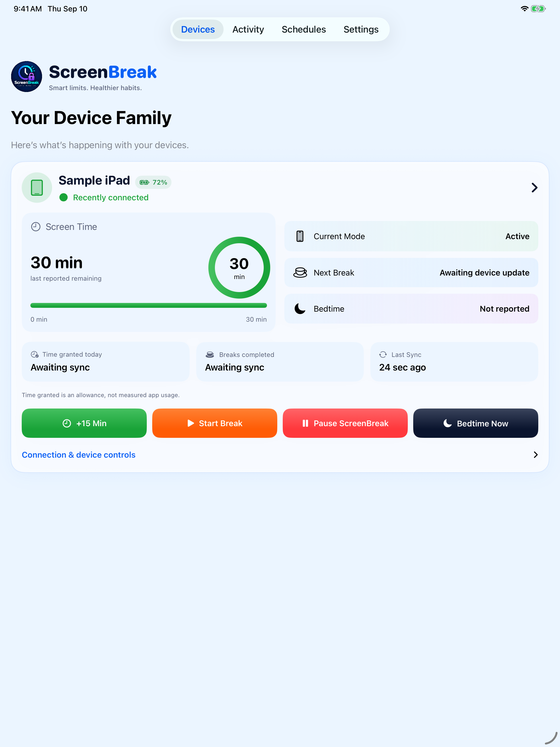Screen dimensions: 560x747
Task: Click the 'Your Device Family' heading
Action: click(x=91, y=118)
